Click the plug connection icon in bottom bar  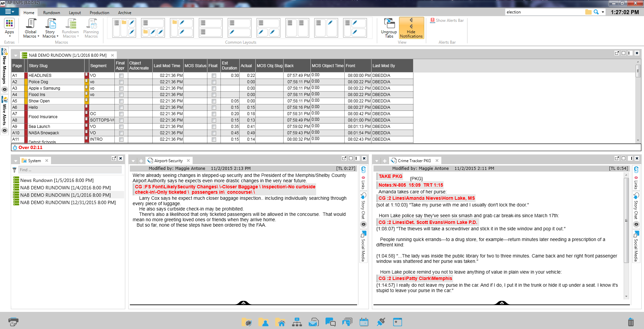pyautogui.click(x=381, y=322)
